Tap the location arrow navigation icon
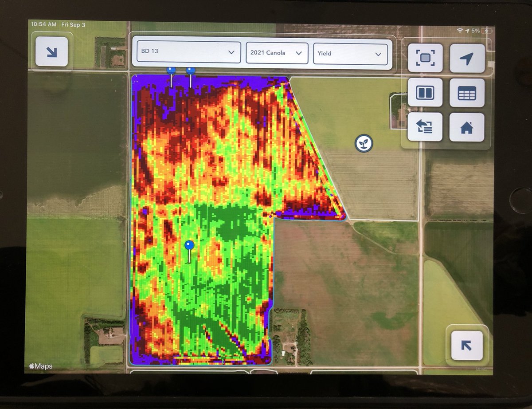This screenshot has height=409, width=532. pos(467,58)
